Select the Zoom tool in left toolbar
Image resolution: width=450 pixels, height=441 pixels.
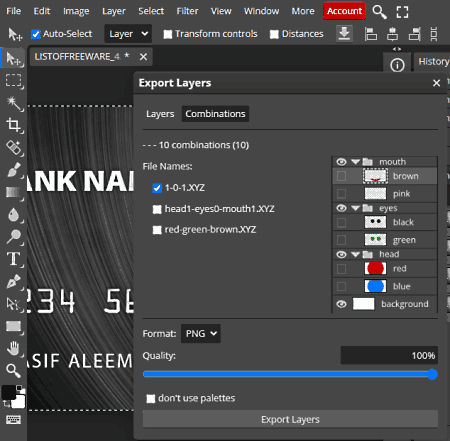[x=13, y=370]
